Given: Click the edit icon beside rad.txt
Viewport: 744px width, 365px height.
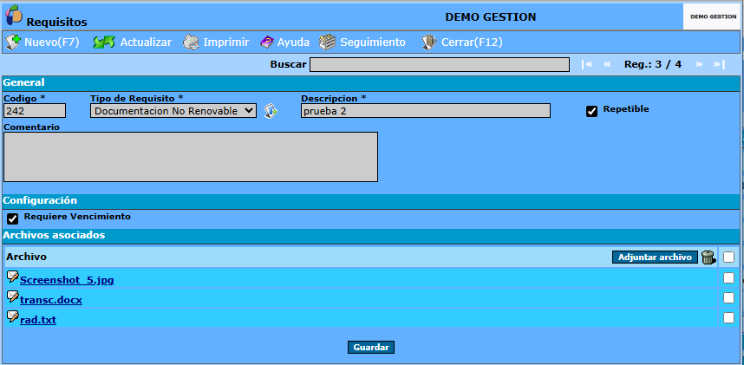Looking at the screenshot, I should pyautogui.click(x=12, y=316).
